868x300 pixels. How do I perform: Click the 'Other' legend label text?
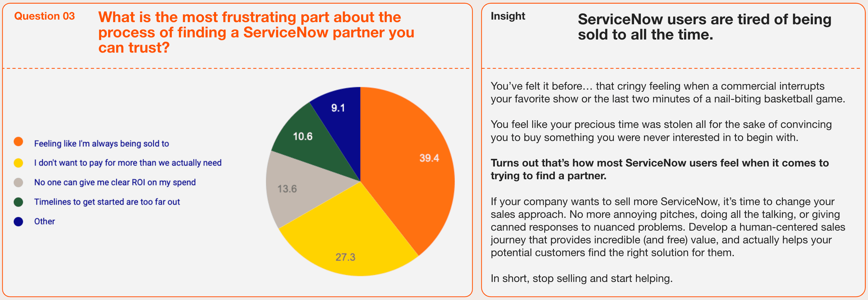[x=44, y=222]
